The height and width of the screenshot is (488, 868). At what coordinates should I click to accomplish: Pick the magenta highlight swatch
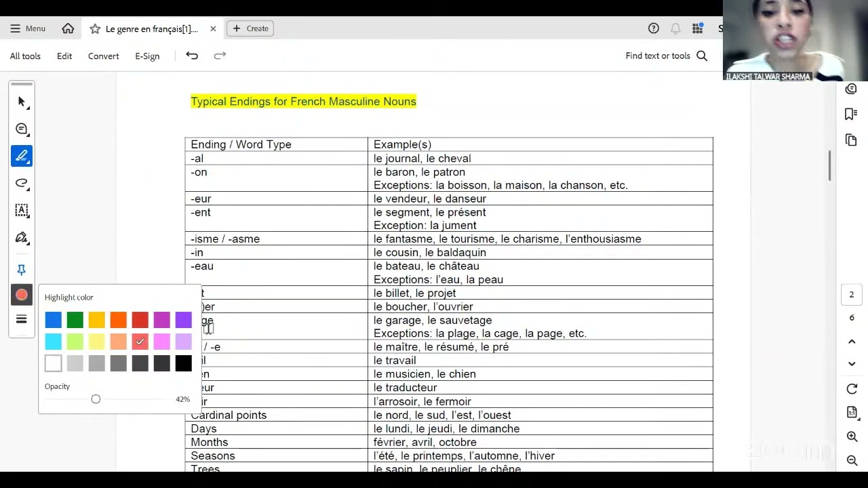(x=162, y=320)
